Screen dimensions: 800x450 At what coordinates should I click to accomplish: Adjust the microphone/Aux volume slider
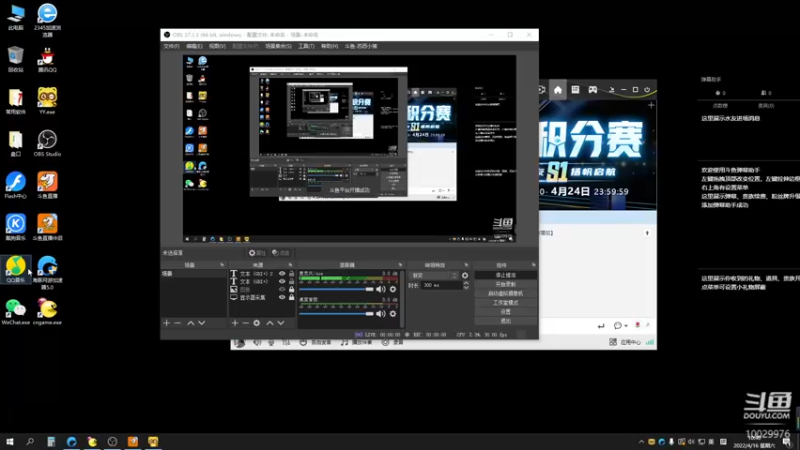(x=336, y=289)
